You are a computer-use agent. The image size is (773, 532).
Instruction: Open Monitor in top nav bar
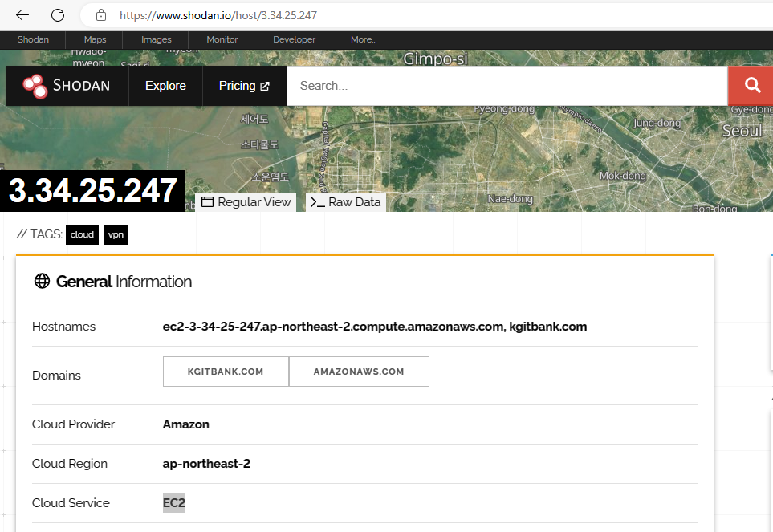pyautogui.click(x=222, y=39)
